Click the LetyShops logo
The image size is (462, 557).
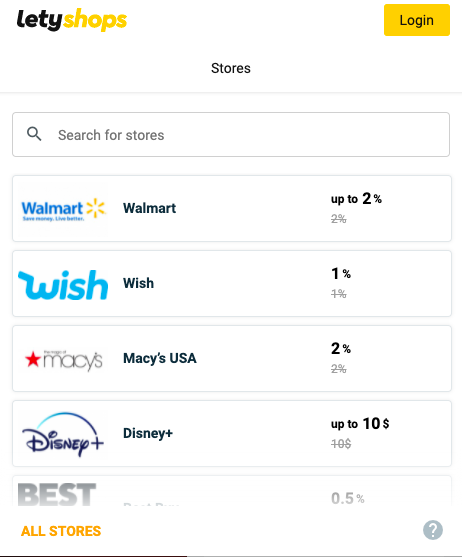(72, 20)
